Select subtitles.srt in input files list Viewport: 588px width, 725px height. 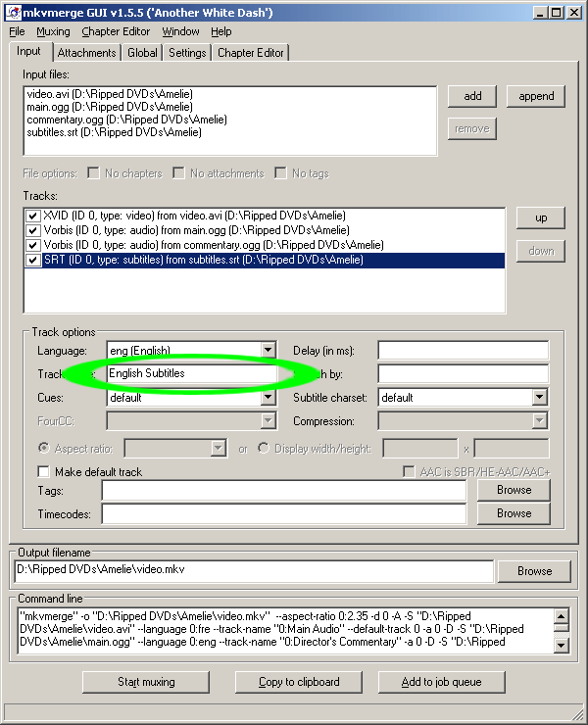[x=114, y=132]
